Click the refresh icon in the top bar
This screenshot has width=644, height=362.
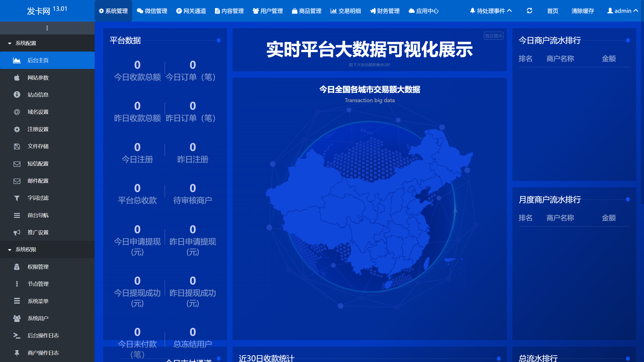click(529, 11)
